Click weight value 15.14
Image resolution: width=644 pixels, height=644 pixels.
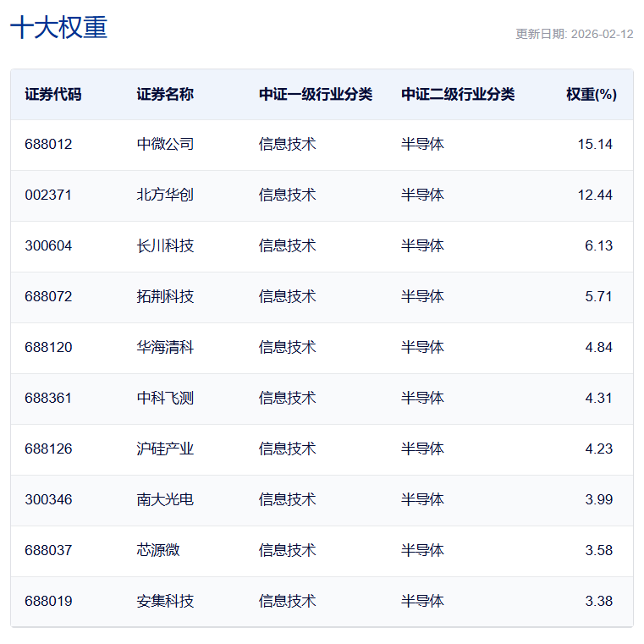point(595,144)
